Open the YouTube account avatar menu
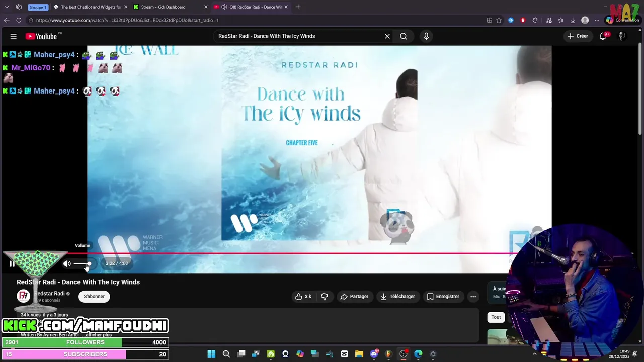Viewport: 644px width, 362px height. point(621,36)
